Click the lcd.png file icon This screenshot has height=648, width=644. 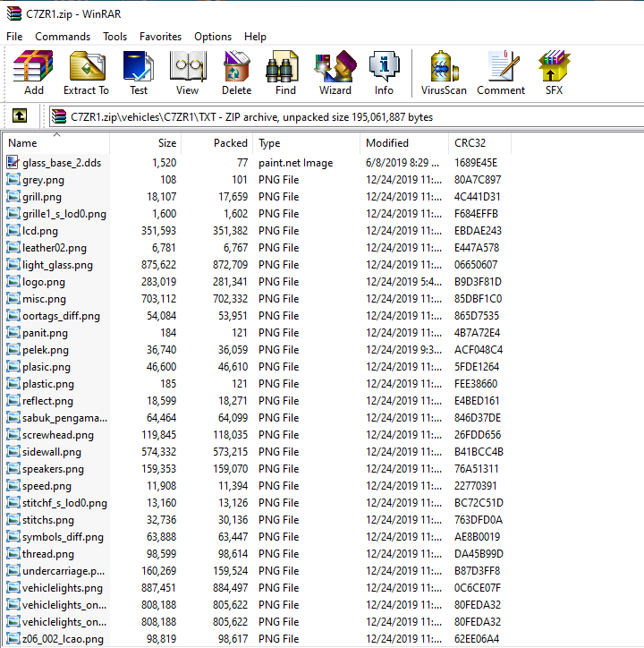click(x=13, y=230)
